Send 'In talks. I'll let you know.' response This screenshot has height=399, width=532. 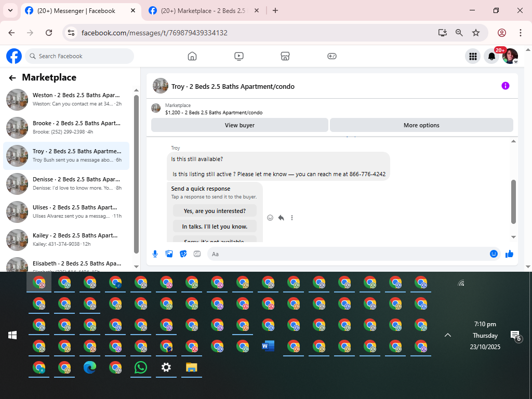[x=215, y=227]
